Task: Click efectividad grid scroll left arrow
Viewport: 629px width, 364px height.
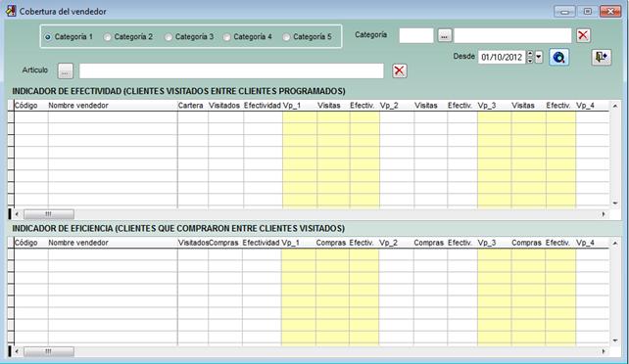Action: coord(17,214)
